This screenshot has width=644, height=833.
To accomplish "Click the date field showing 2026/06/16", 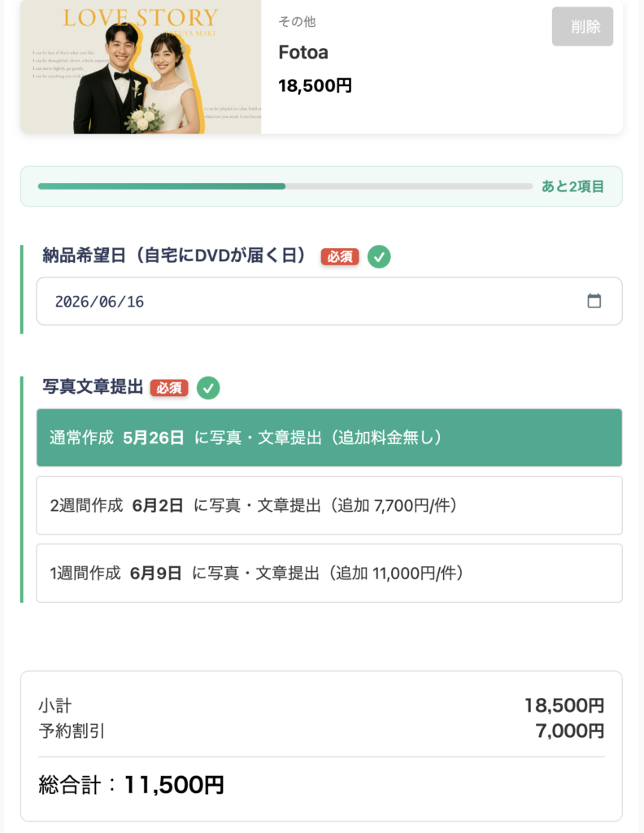I will point(329,301).
